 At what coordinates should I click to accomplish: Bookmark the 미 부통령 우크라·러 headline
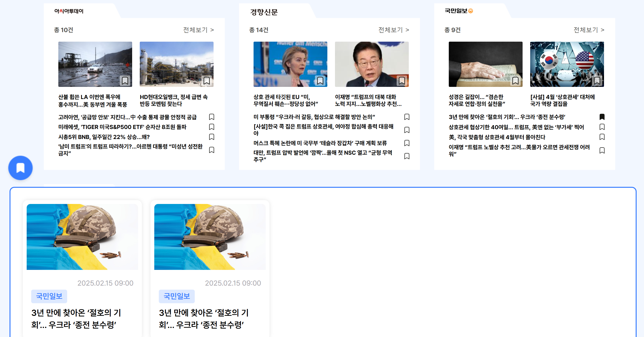(x=407, y=117)
